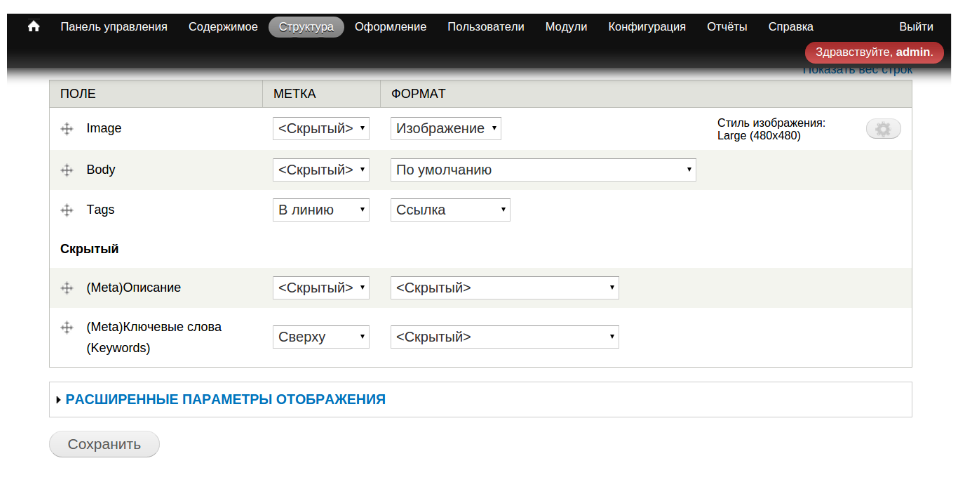
Task: Click drag handle for (Meta)Описание row
Action: [x=67, y=288]
